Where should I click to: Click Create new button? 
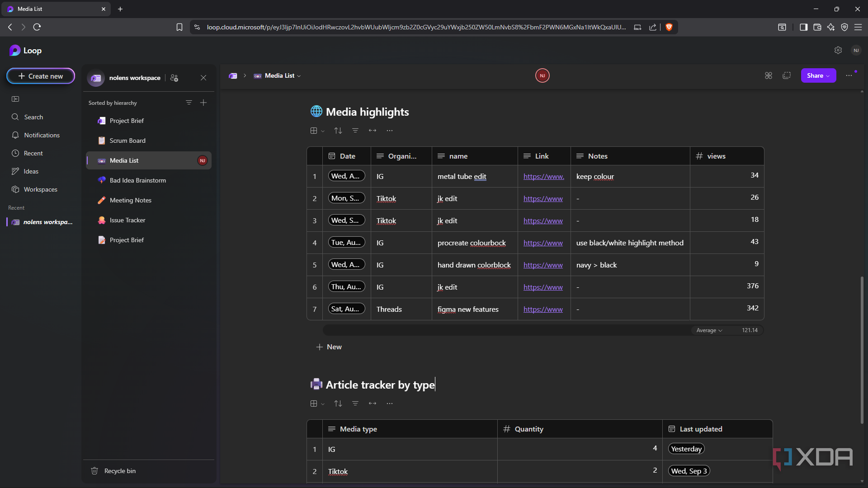pos(41,76)
